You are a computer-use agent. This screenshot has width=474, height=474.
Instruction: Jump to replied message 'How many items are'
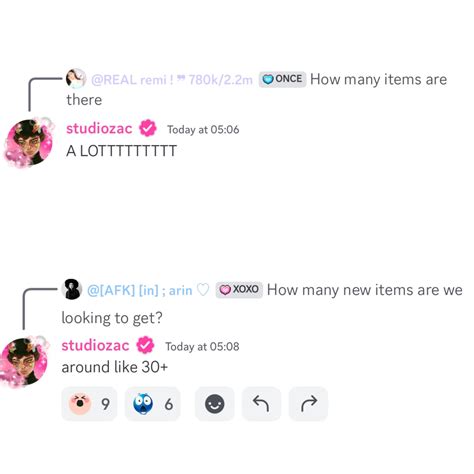coord(378,80)
